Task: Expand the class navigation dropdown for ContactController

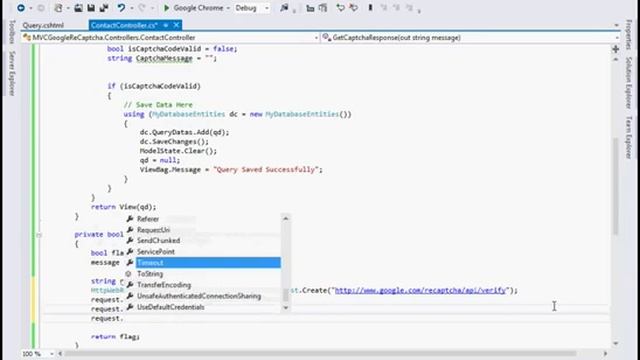Action: (x=316, y=38)
